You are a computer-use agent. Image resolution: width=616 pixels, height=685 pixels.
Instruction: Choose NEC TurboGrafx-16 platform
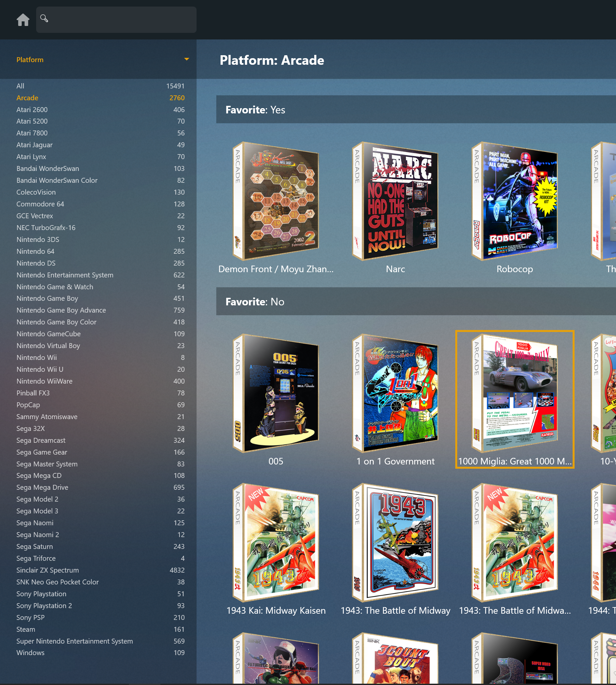coord(101,228)
